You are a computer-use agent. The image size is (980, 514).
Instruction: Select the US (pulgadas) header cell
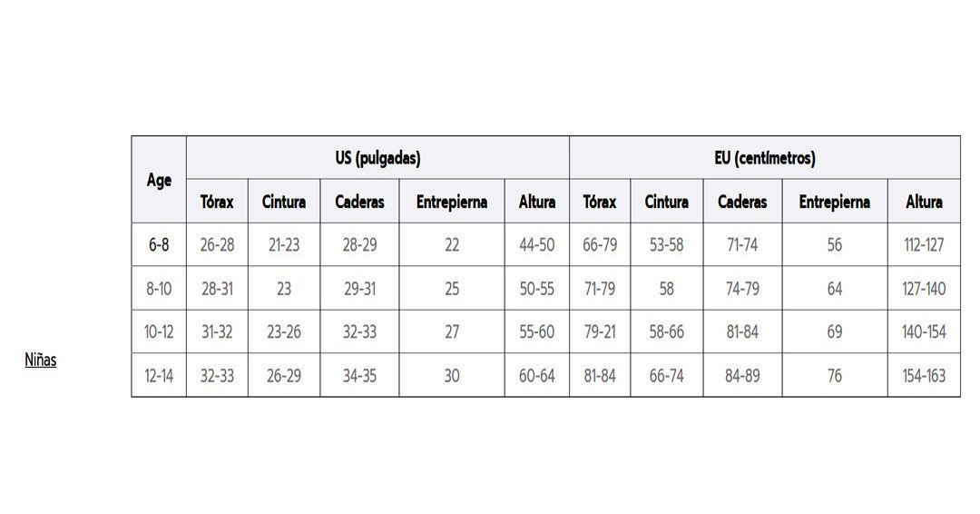tap(377, 158)
